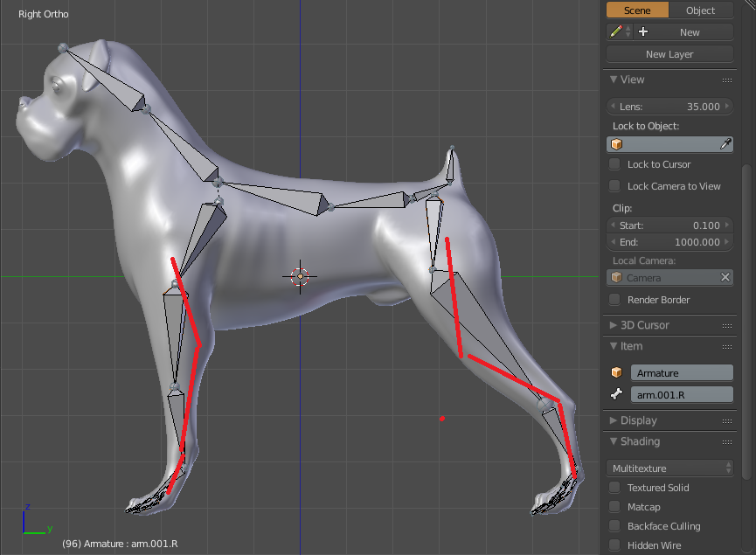Viewport: 756px width, 555px height.
Task: Select the annotation pencil tool
Action: tap(614, 31)
